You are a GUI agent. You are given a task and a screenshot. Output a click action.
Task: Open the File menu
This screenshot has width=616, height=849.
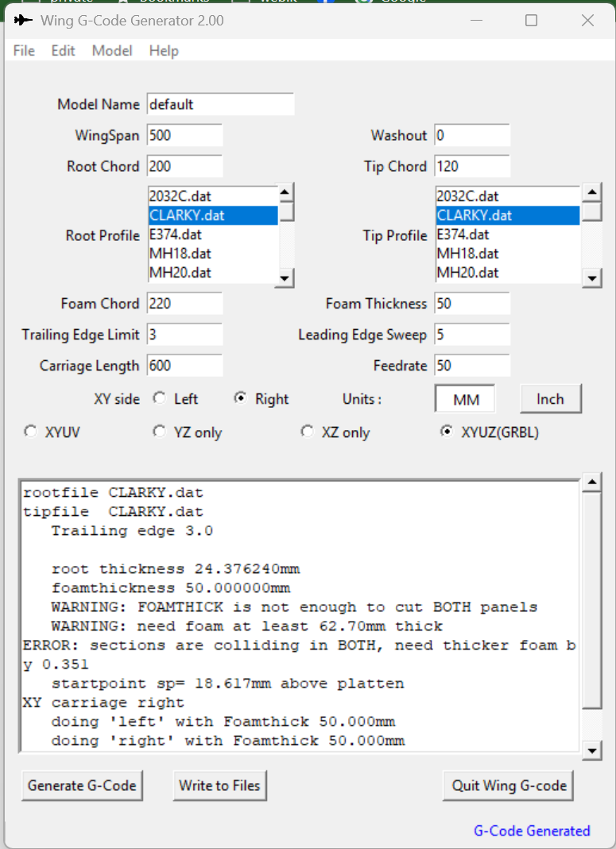(x=24, y=51)
